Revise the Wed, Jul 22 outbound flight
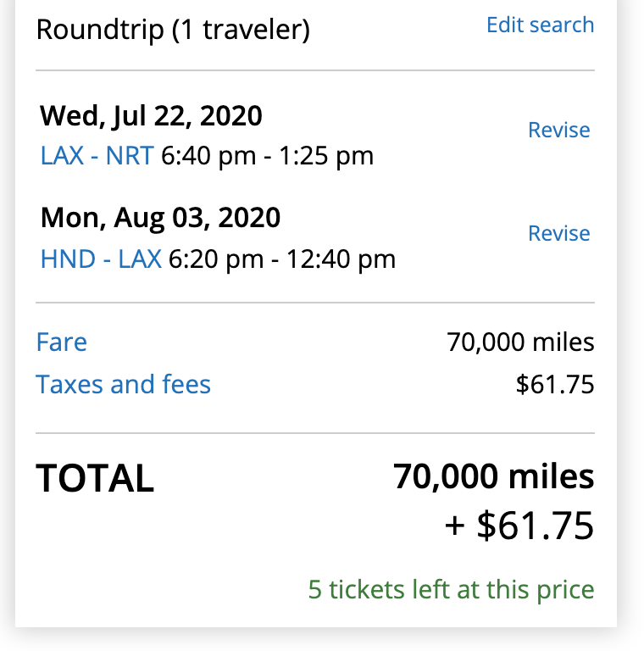 [558, 130]
